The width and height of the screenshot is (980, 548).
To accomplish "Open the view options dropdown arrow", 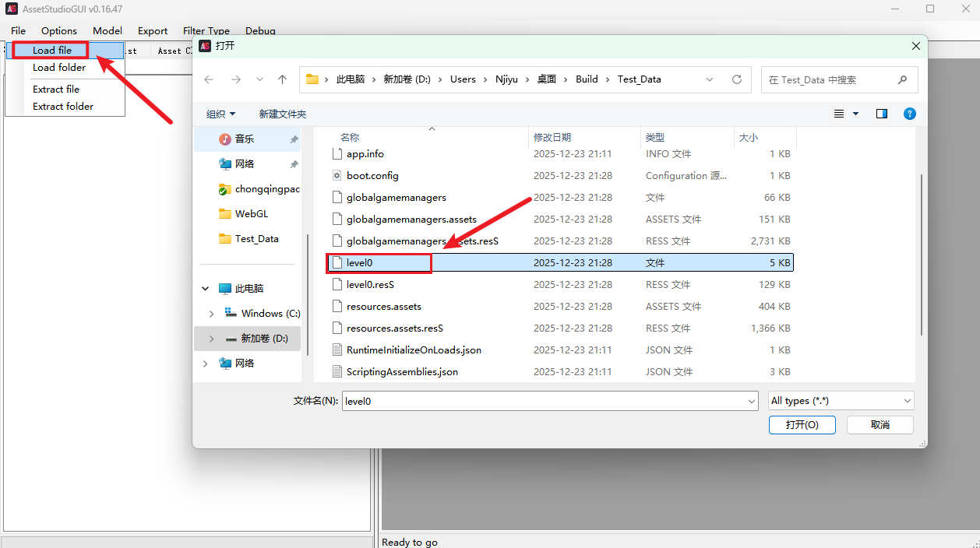I will pos(855,114).
